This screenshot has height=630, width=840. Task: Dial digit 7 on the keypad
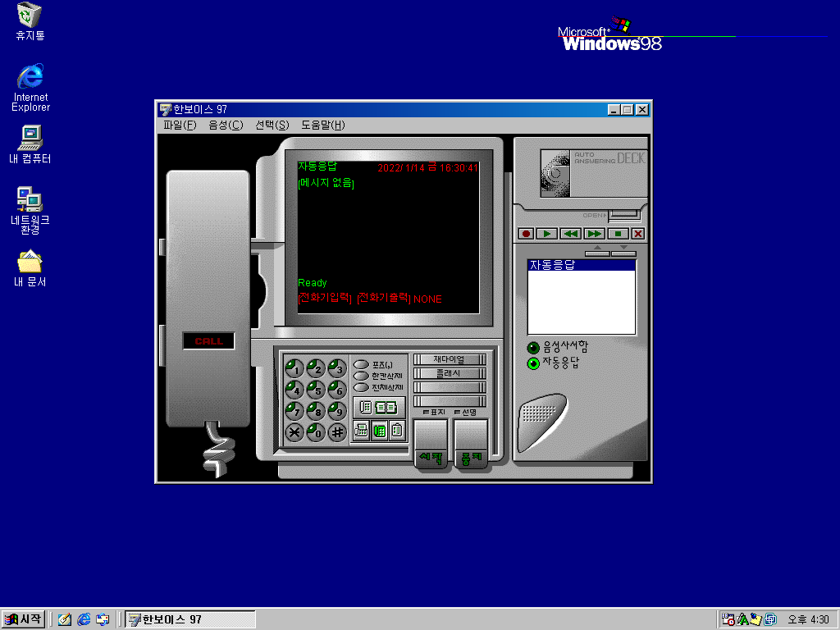click(x=294, y=411)
